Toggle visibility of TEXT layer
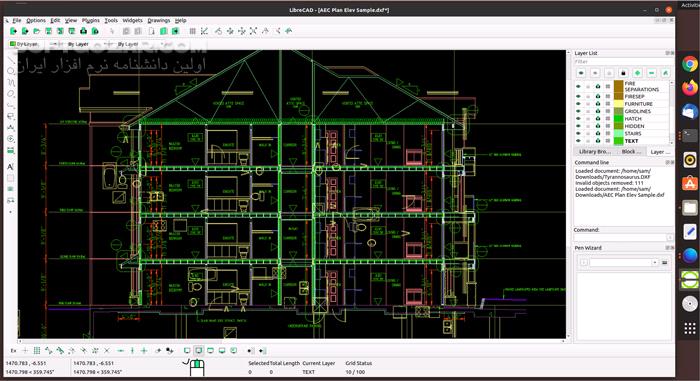700x381 pixels. [x=579, y=141]
